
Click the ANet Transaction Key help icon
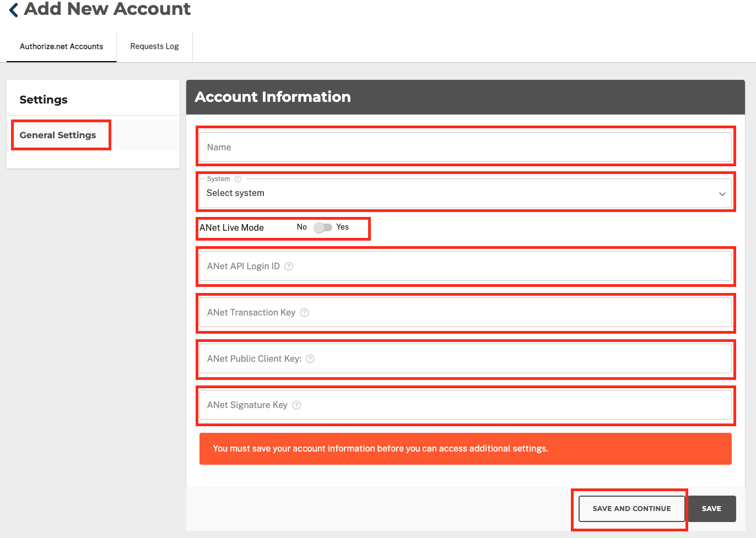pyautogui.click(x=304, y=312)
